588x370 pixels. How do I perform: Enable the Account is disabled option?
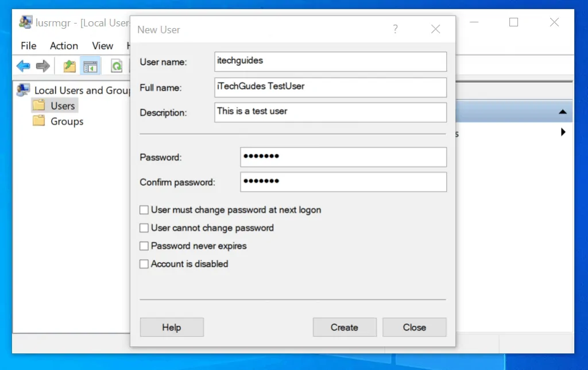click(144, 264)
